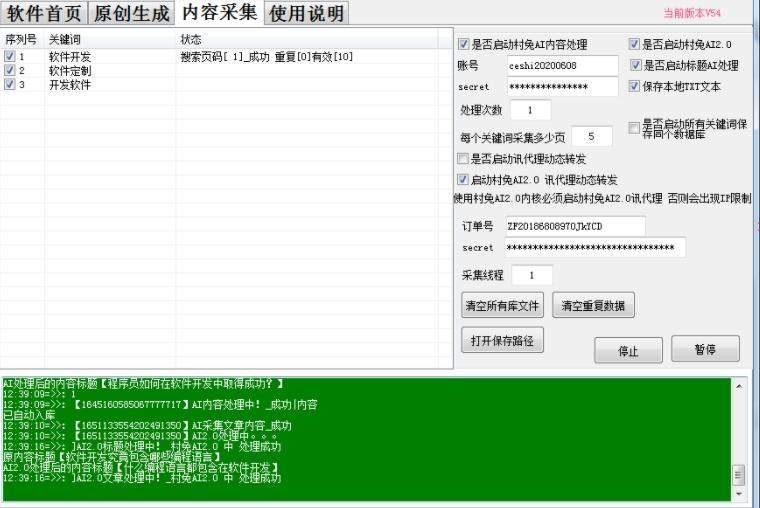760x508 pixels.
Task: Click the 采集线程 input field
Action: pyautogui.click(x=532, y=275)
